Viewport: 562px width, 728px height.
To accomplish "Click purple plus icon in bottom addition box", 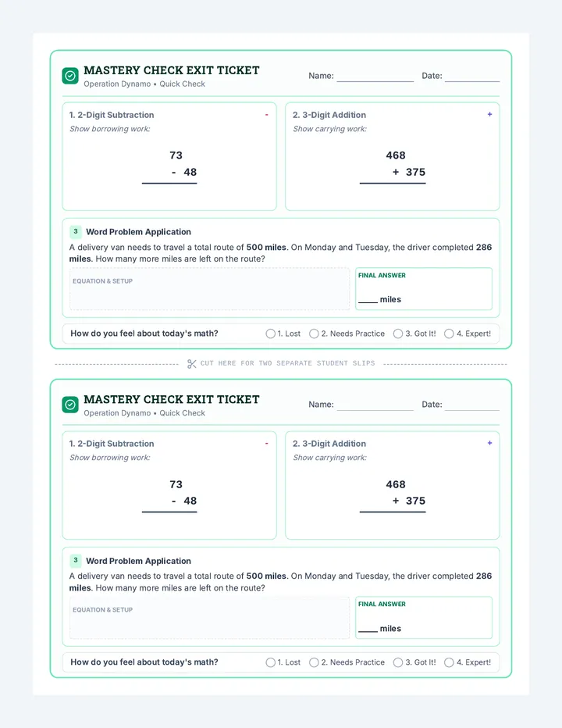I will (489, 443).
